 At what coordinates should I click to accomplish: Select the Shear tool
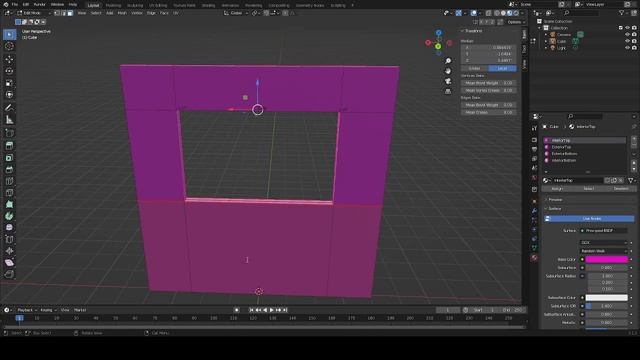point(9,262)
